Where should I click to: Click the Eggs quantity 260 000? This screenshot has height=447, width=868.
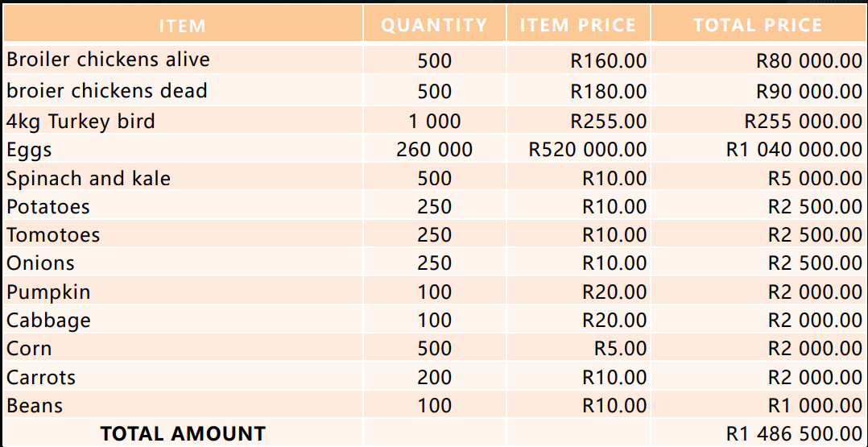pos(435,150)
